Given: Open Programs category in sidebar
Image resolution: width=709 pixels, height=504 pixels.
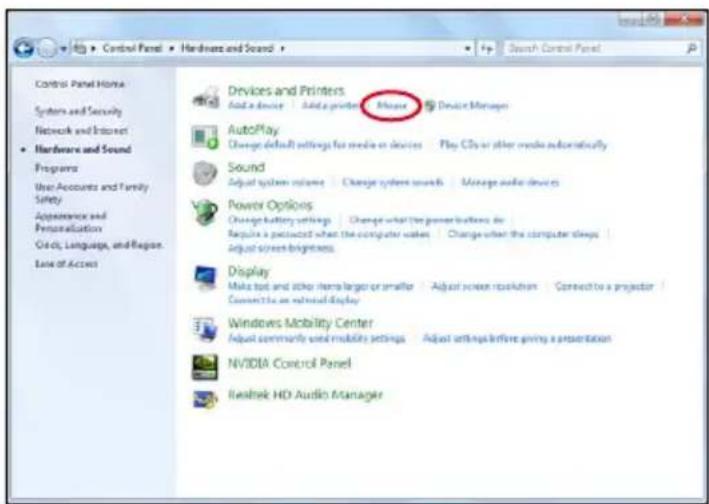Looking at the screenshot, I should pyautogui.click(x=56, y=168).
